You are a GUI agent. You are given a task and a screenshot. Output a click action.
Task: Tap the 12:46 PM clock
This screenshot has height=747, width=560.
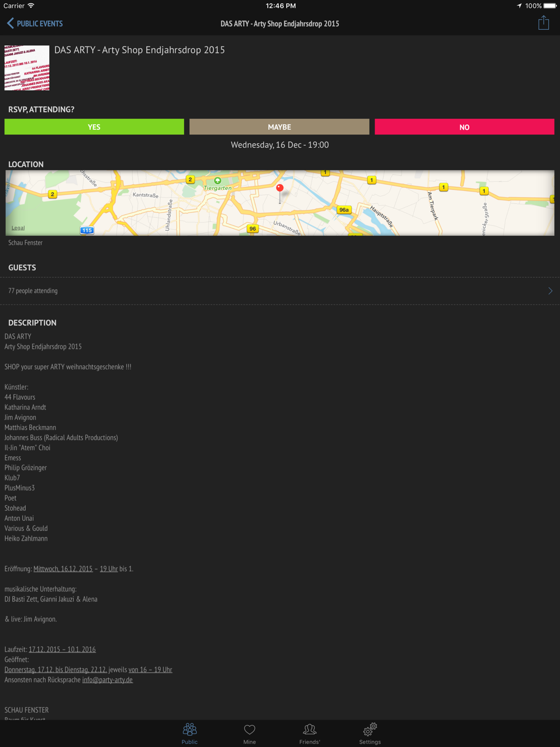point(281,6)
